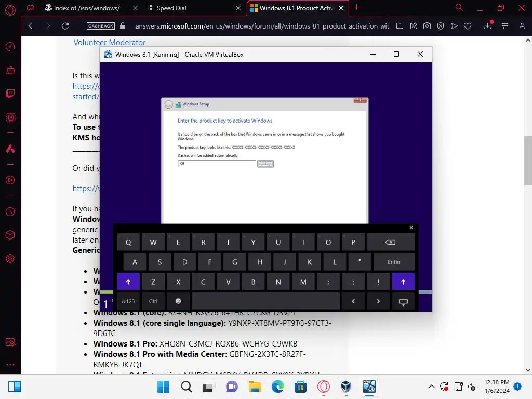Move cursor left with arrow key
Screen dimensions: 532x399
353,301
